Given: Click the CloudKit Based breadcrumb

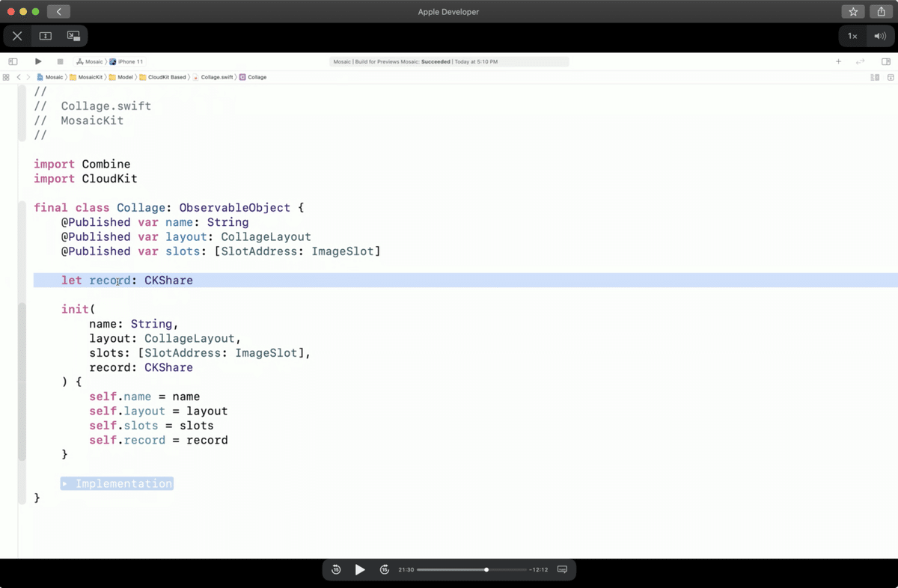Looking at the screenshot, I should point(162,77).
